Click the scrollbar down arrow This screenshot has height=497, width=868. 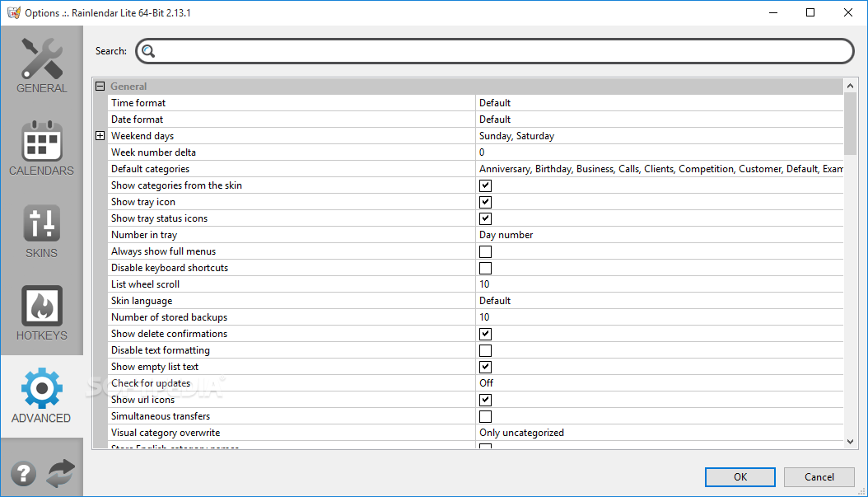[x=850, y=442]
